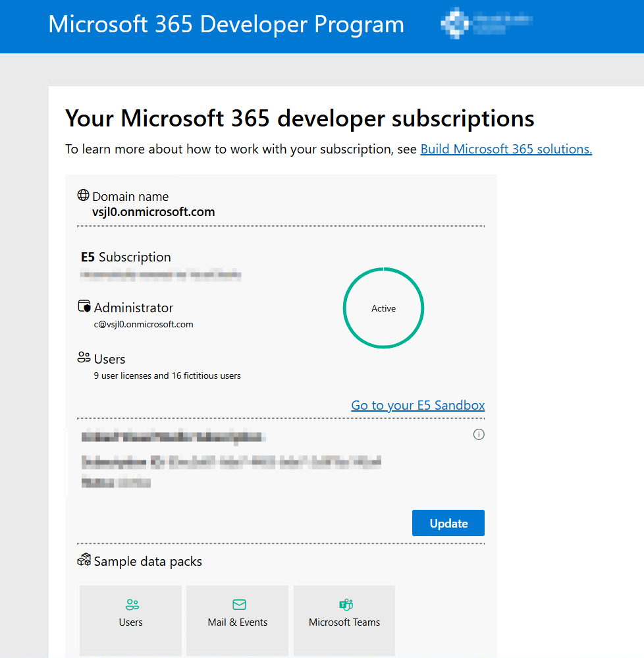
Task: Select the domain vsjl0.onmicrosoft.com text
Action: [153, 212]
